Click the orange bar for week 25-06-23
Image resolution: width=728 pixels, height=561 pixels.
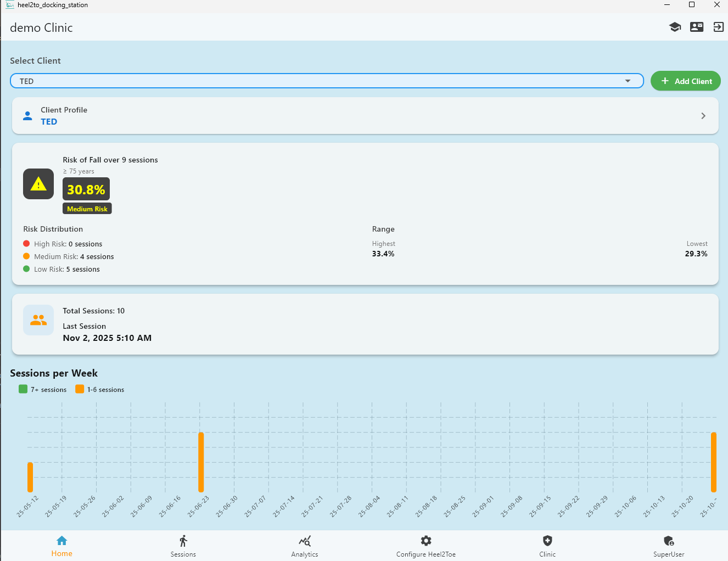201,462
